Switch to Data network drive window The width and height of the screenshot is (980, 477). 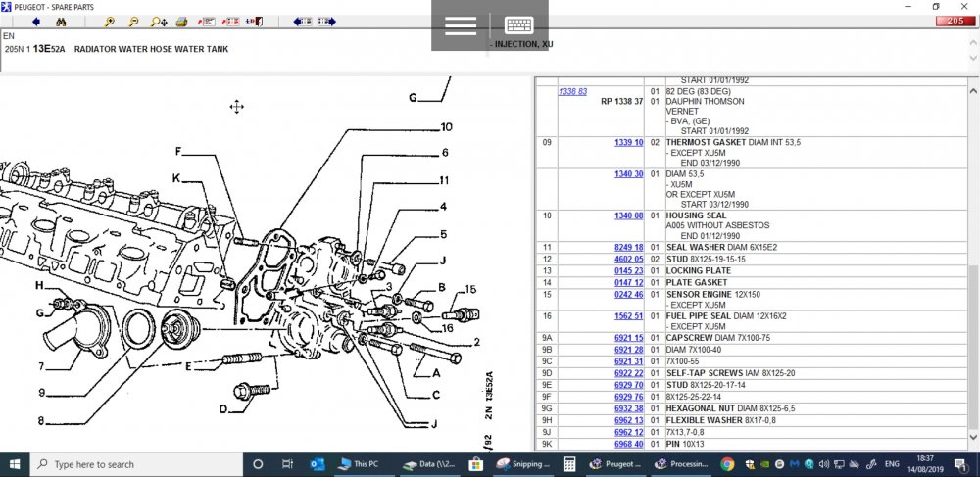point(427,464)
